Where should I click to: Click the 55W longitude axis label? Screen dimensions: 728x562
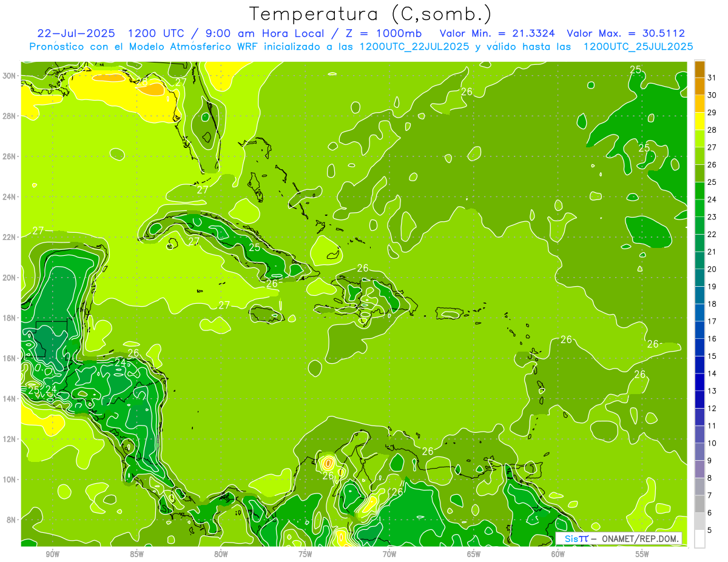pos(642,554)
